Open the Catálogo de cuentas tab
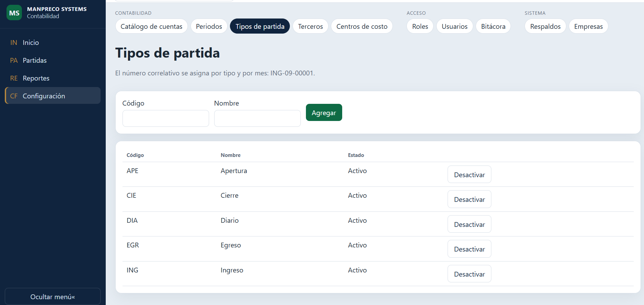 click(x=151, y=26)
